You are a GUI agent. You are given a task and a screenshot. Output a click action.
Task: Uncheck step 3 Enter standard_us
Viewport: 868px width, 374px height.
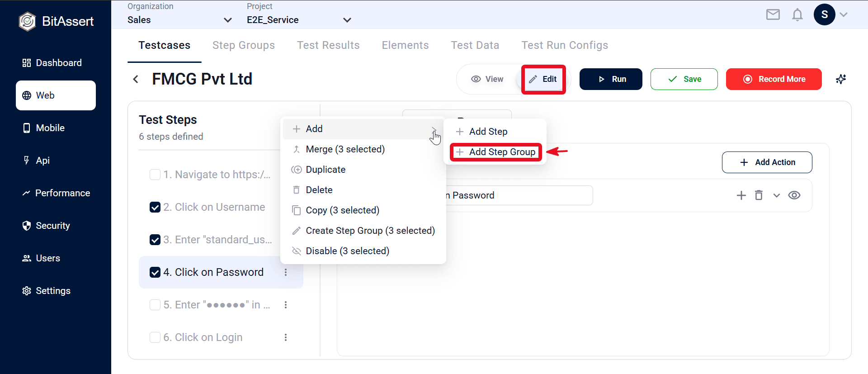pyautogui.click(x=155, y=240)
